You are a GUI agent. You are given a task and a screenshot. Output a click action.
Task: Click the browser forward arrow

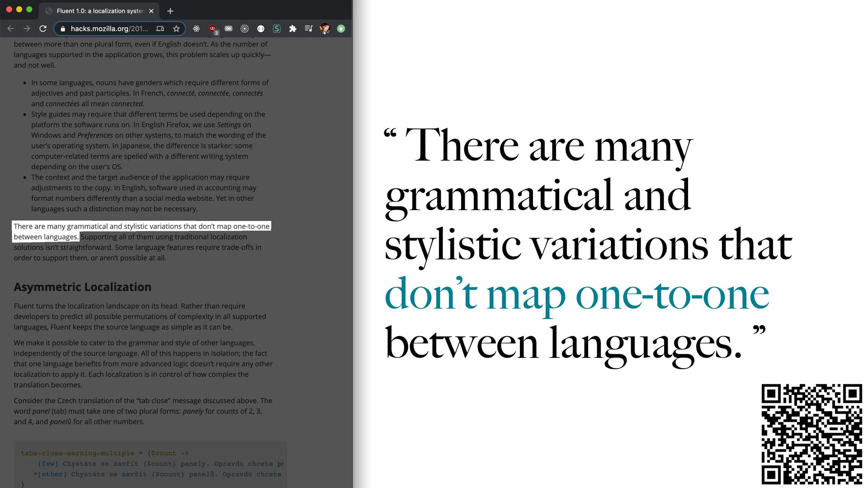[27, 28]
